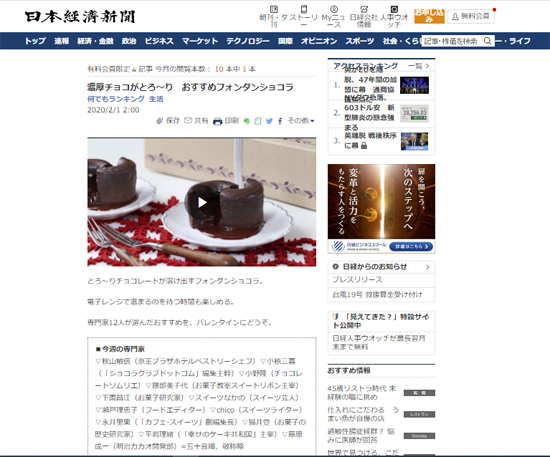Open 過敏性腸症候群 recommended article

click(361, 435)
